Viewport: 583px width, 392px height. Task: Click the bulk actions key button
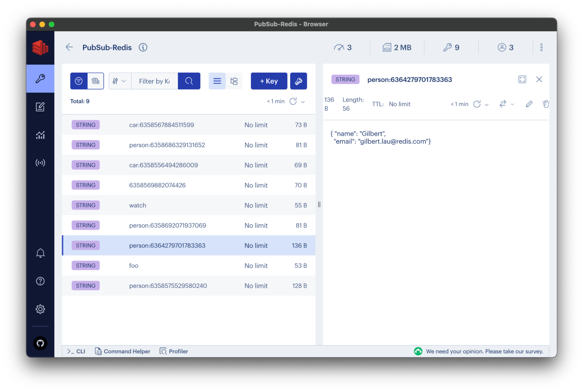[x=298, y=81]
